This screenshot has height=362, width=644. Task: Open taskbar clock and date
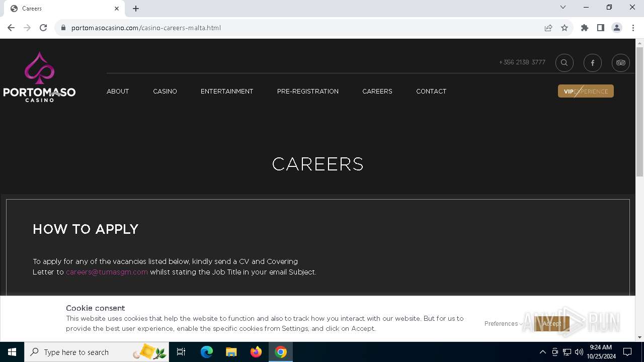601,352
